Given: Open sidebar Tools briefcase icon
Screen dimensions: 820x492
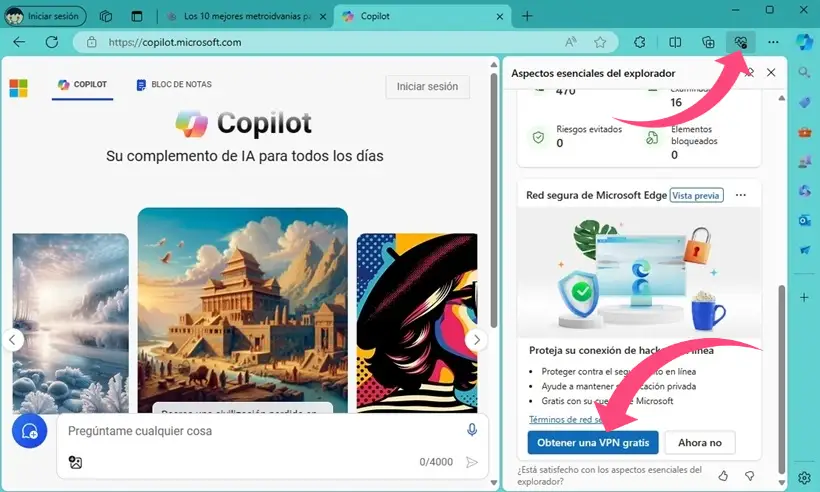Looking at the screenshot, I should coord(804,132).
